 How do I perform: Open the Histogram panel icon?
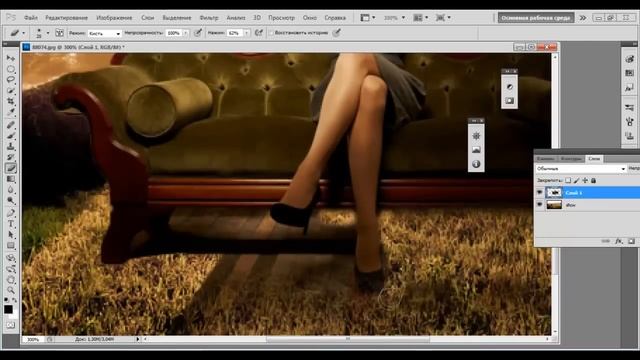click(x=476, y=150)
